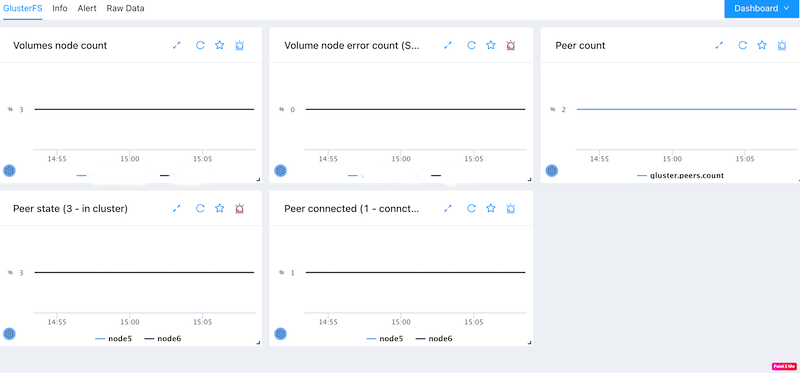Click the resize handle corner of Volumes node count
800x373 pixels.
tap(258, 179)
